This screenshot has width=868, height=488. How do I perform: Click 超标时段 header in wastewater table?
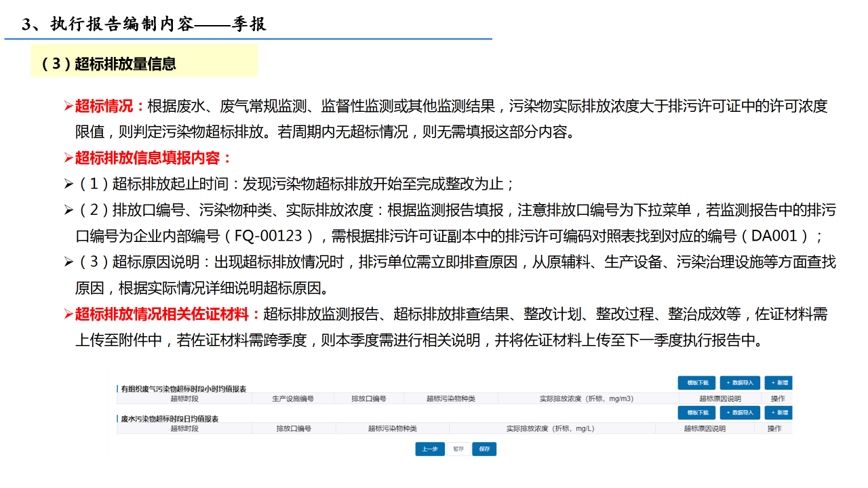click(x=184, y=428)
